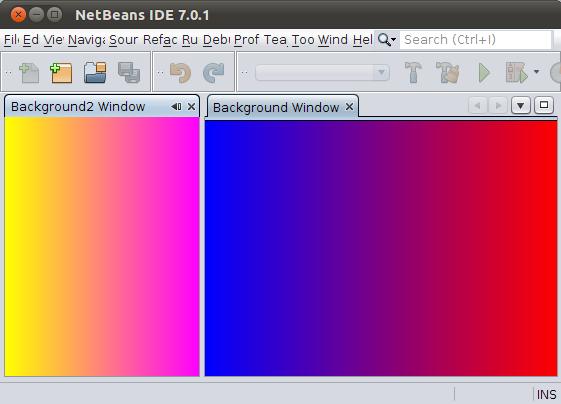Open Project using the folder icon
561x404 pixels.
coord(95,73)
